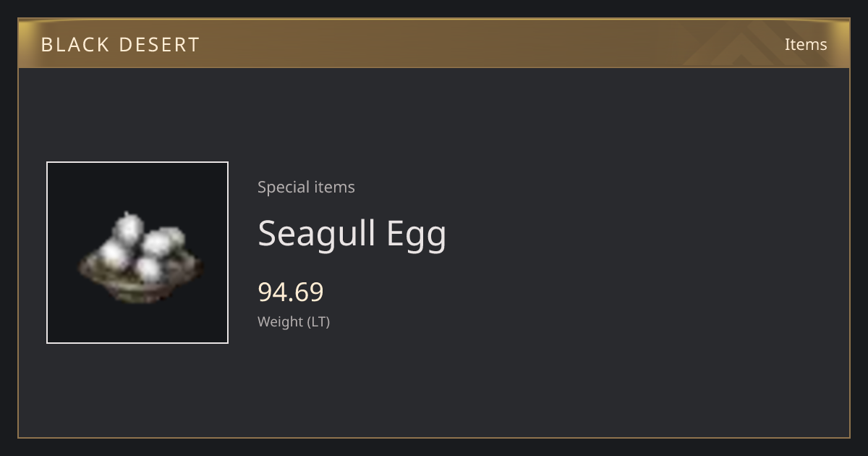Click the BLACK DESERT title

(120, 45)
